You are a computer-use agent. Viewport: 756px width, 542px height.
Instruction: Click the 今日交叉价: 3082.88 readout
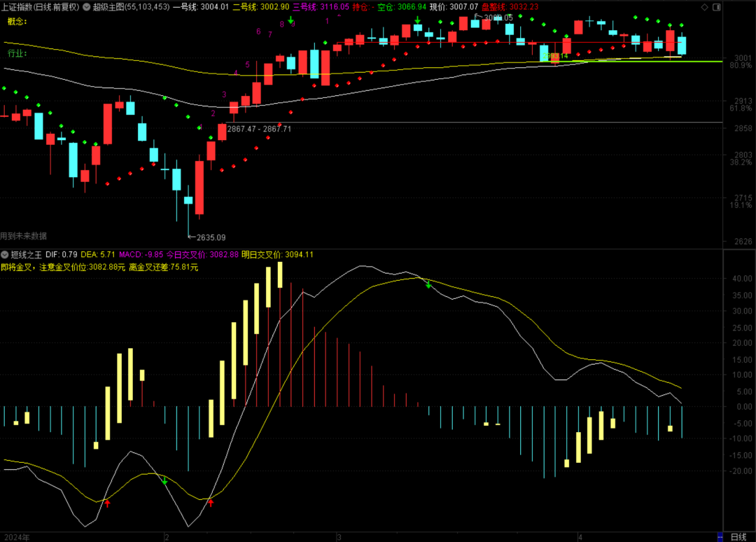click(x=202, y=255)
